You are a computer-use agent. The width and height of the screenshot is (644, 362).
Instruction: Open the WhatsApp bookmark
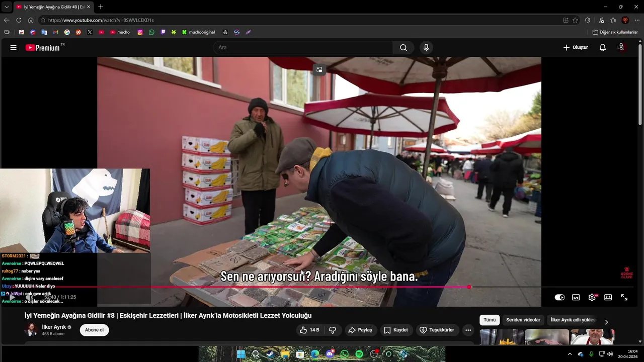(151, 32)
